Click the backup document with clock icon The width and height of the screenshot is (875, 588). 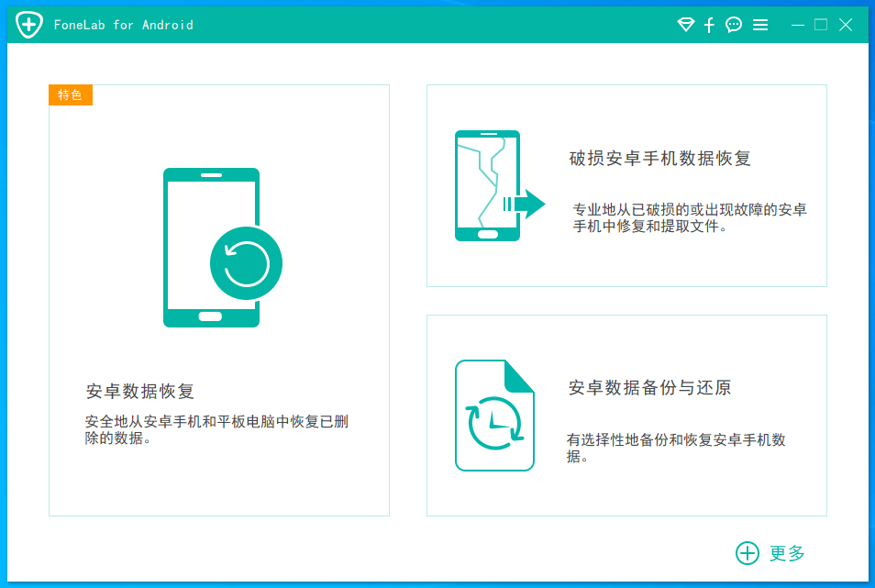point(494,416)
